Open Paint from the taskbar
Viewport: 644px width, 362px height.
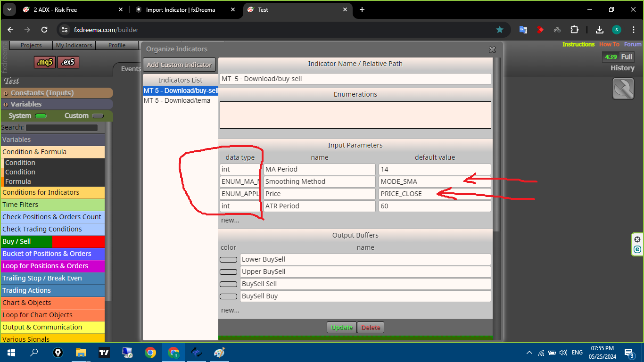[x=220, y=353]
